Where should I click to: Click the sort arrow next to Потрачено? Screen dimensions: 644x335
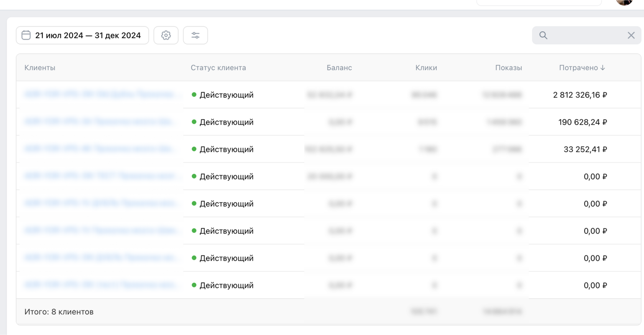603,68
